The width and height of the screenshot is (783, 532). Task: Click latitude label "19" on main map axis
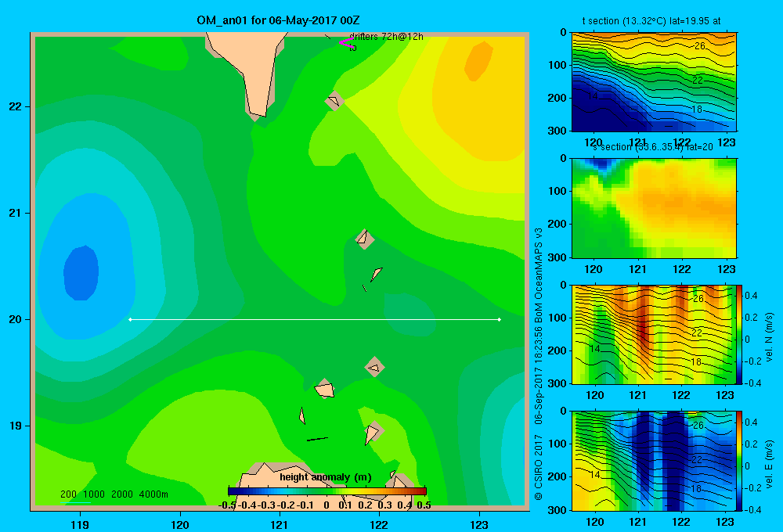click(x=16, y=426)
